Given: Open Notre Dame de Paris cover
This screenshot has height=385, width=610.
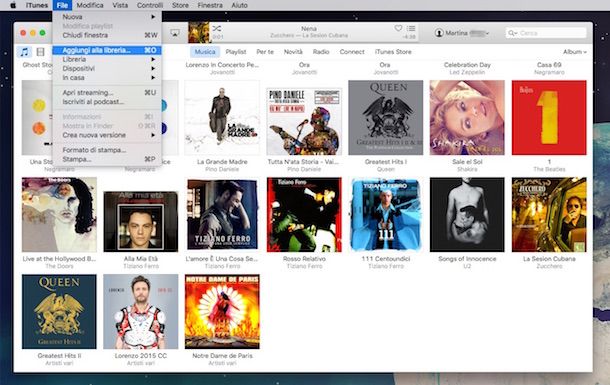Looking at the screenshot, I should 222,312.
